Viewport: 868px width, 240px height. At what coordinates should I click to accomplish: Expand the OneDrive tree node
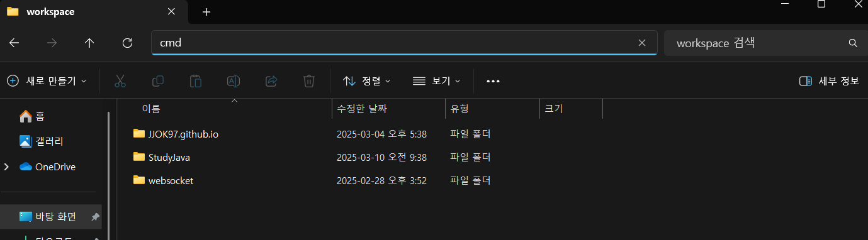click(6, 166)
